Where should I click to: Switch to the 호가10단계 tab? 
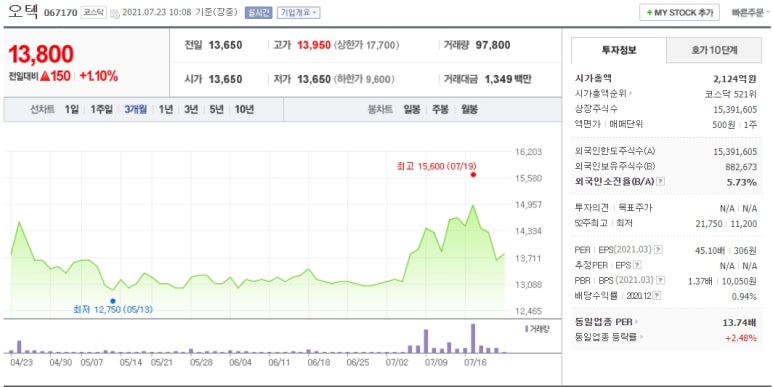pos(714,50)
